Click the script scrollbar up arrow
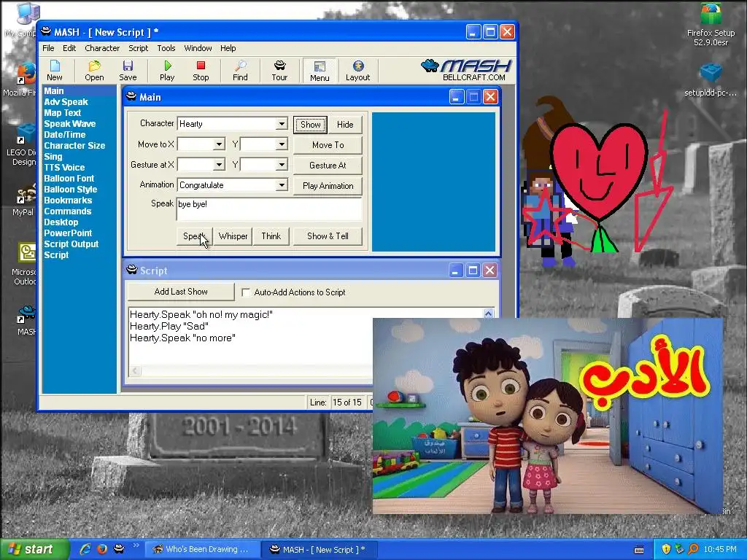 [x=488, y=314]
